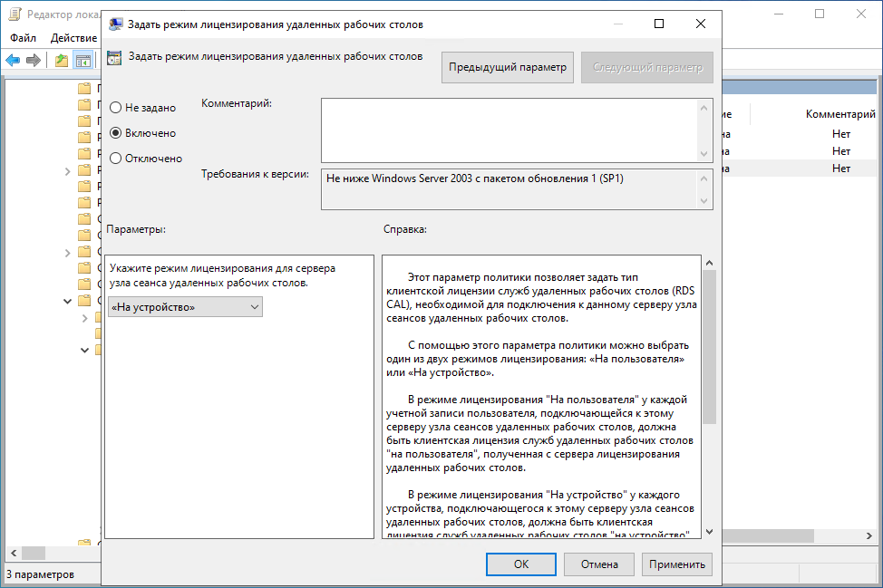Go up one level with the folder icon
The image size is (883, 588).
tap(62, 61)
